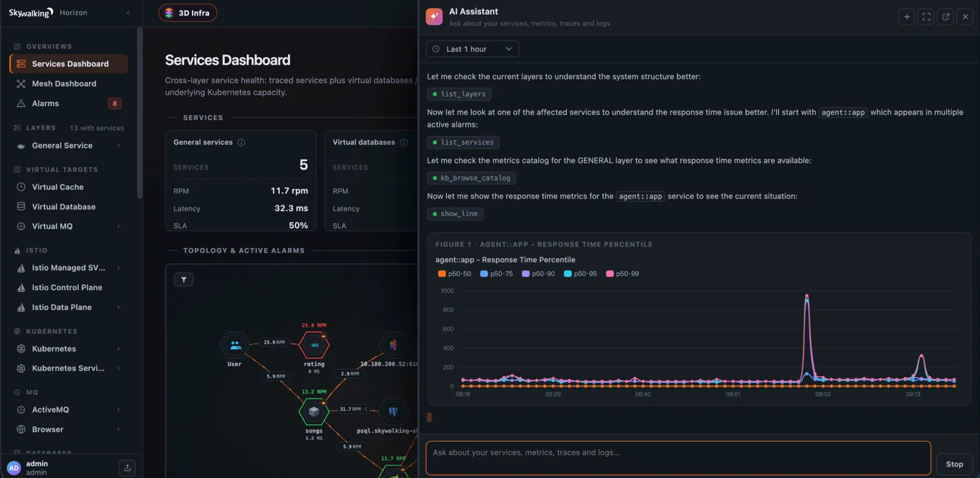Open the Last 1 hour time range dropdown

tap(472, 49)
